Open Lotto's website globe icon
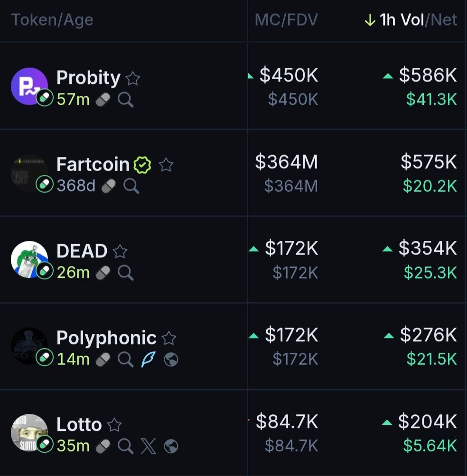This screenshot has height=476, width=467. pyautogui.click(x=171, y=446)
